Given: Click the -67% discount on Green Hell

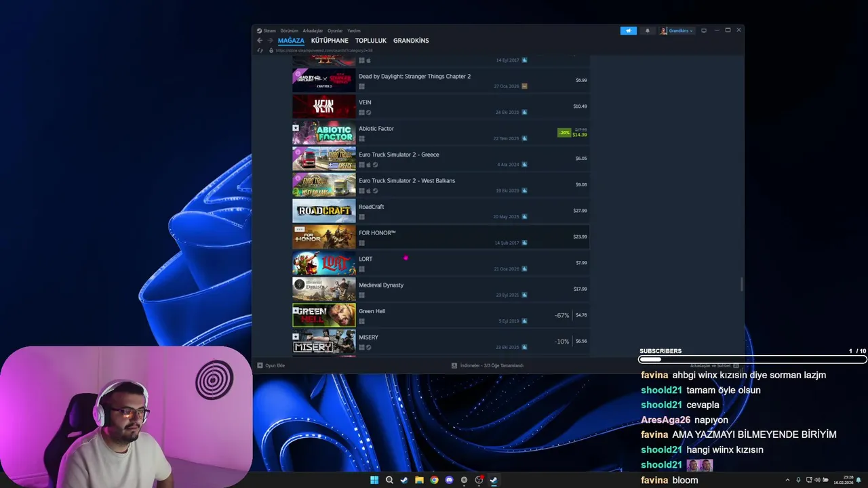Looking at the screenshot, I should [561, 315].
